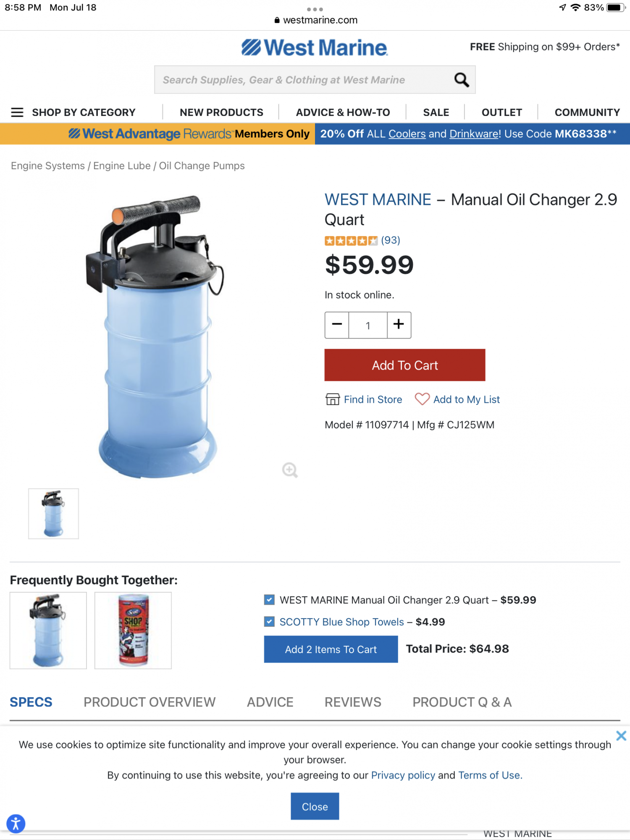Open the Sale menu item
The height and width of the screenshot is (840, 630).
(x=436, y=112)
